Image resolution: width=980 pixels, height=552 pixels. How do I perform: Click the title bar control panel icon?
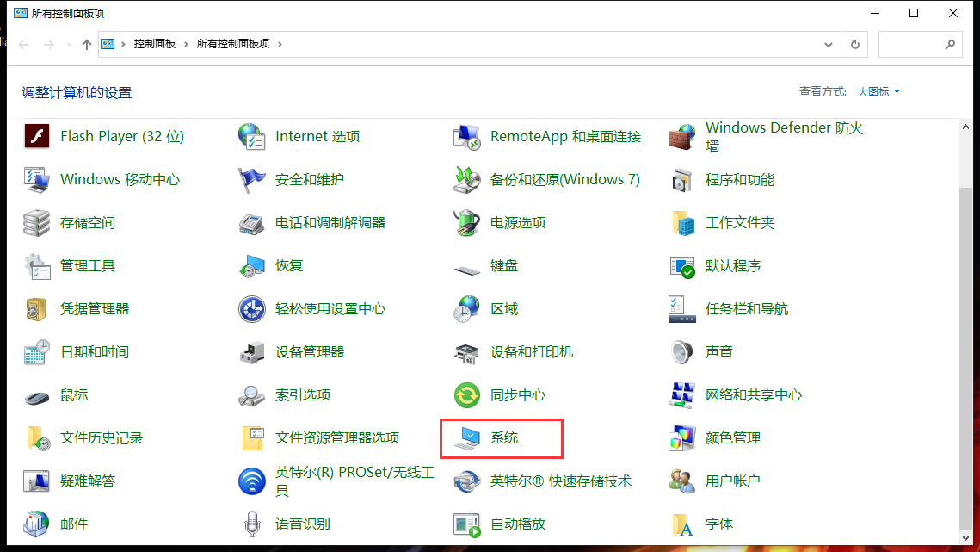(21, 13)
